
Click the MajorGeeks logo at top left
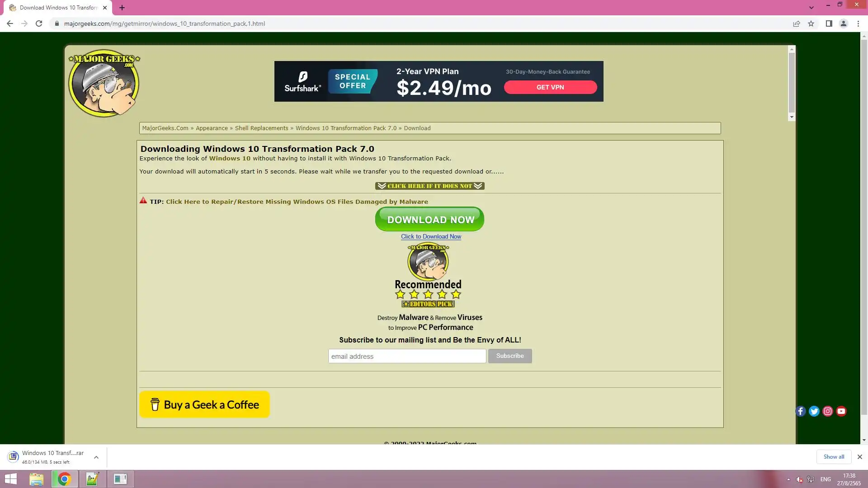click(104, 83)
